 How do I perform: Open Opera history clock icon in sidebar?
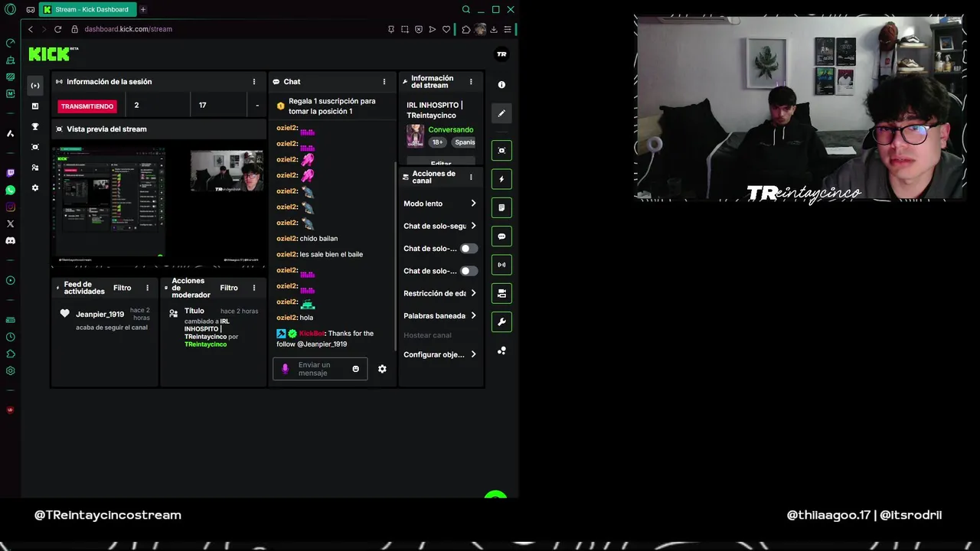coord(10,337)
